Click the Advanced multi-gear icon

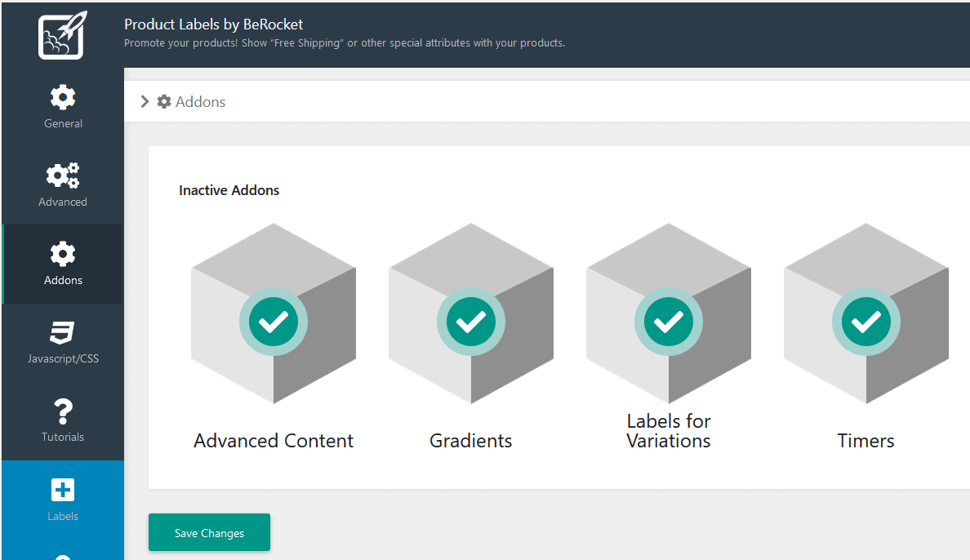pos(63,176)
